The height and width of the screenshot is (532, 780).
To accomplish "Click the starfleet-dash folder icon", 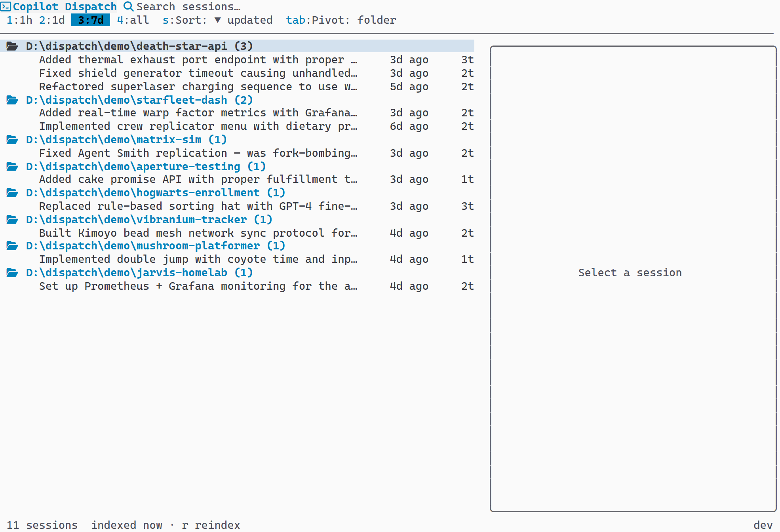I will click(12, 100).
